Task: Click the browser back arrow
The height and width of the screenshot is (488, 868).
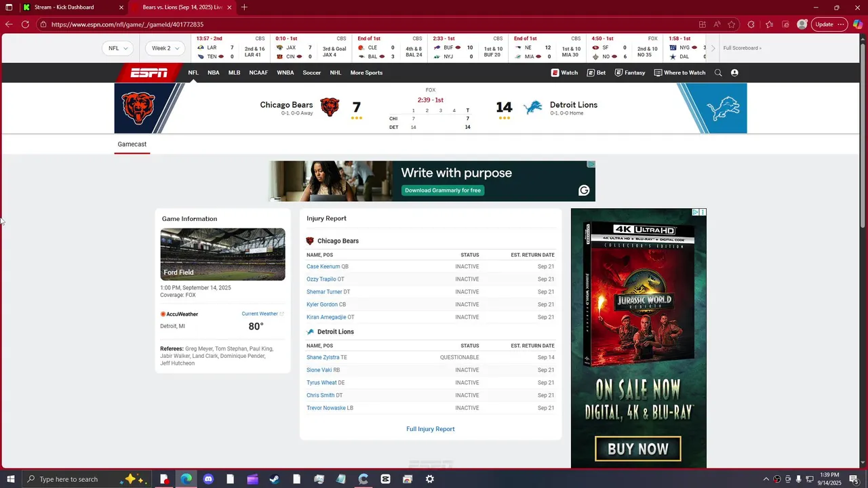Action: click(x=9, y=24)
